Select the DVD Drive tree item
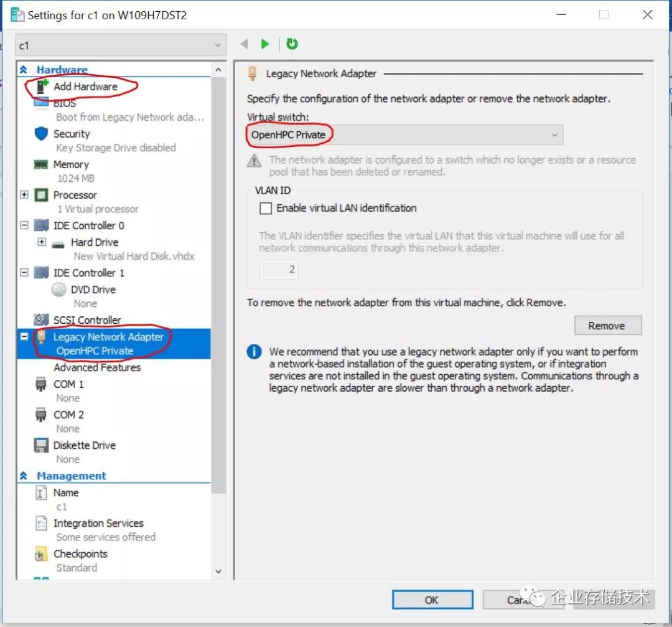Screen dimensions: 672x627 [x=93, y=290]
